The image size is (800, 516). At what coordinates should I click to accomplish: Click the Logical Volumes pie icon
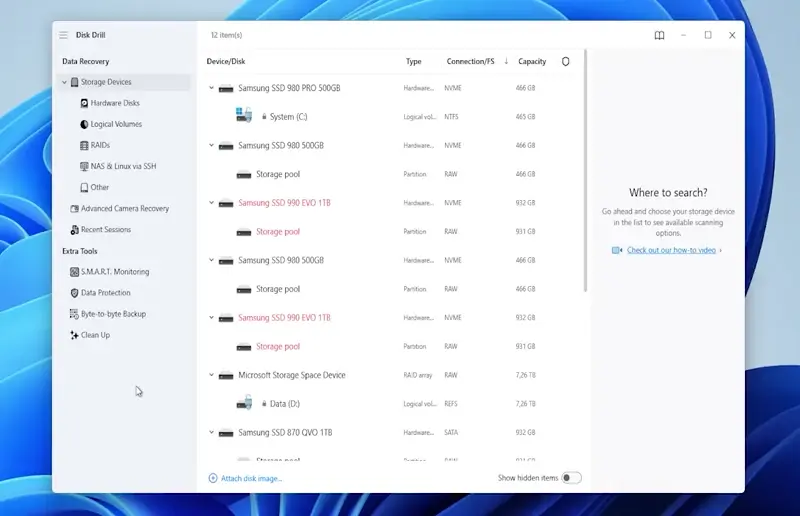tap(84, 124)
